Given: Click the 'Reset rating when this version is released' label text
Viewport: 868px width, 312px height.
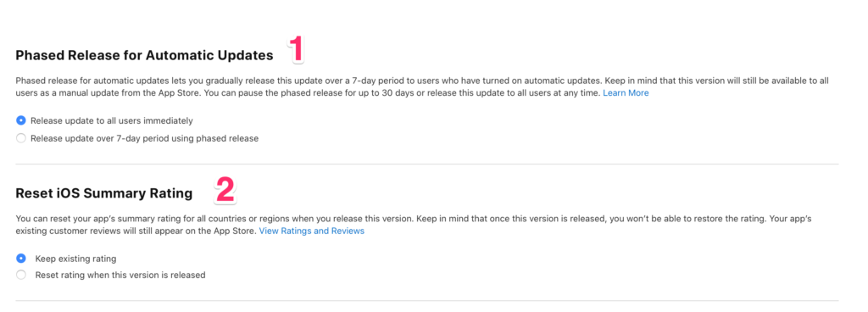Looking at the screenshot, I should 120,275.
